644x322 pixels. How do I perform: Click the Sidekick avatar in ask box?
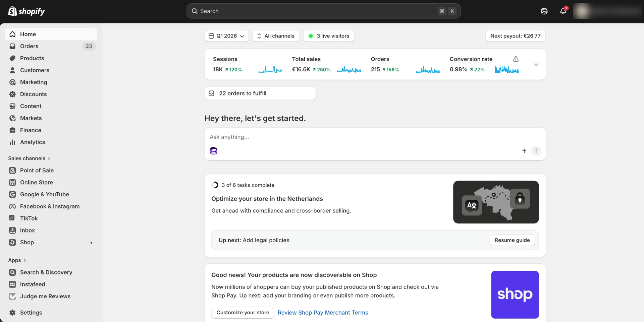coord(214,151)
